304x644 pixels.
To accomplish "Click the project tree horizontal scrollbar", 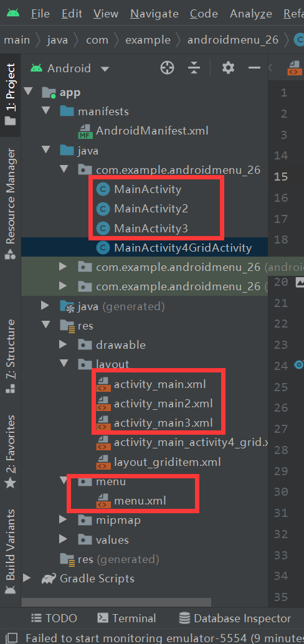I will (x=116, y=602).
